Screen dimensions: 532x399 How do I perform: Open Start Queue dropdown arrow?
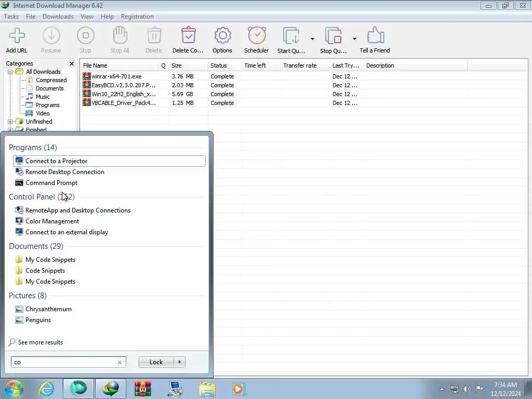pyautogui.click(x=312, y=39)
